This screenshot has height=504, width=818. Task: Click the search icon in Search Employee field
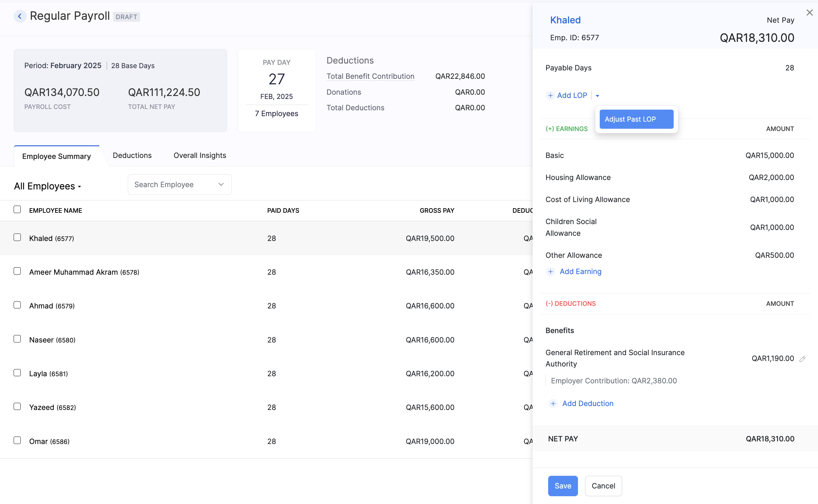click(221, 184)
